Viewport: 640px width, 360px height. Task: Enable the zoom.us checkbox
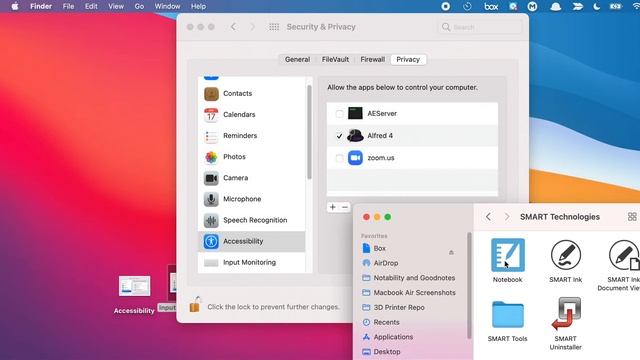339,158
